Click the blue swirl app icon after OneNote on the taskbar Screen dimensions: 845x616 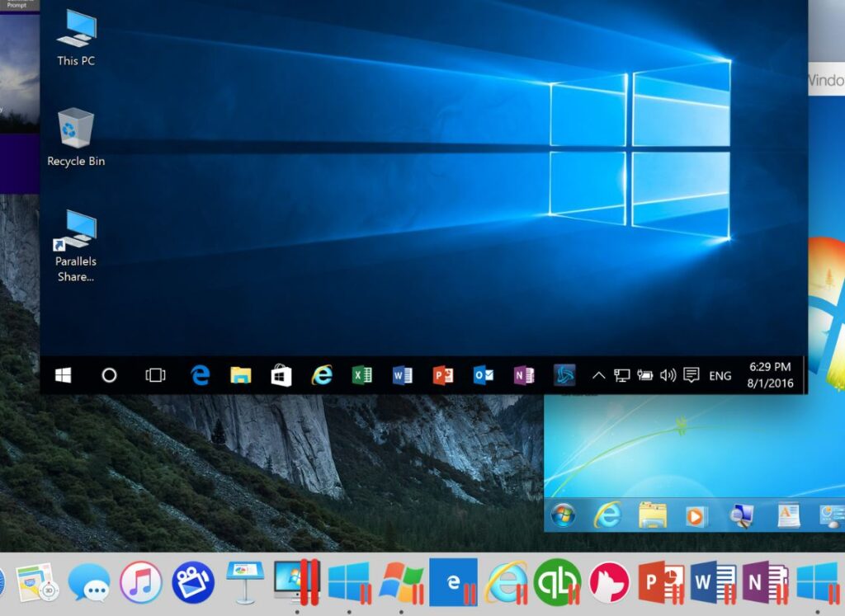564,374
